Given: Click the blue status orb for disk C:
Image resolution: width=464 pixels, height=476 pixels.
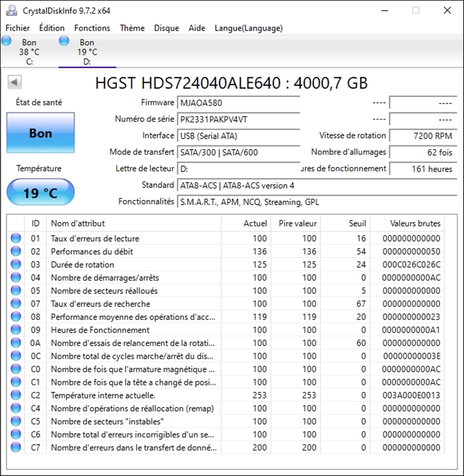Looking at the screenshot, I should (x=6, y=40).
